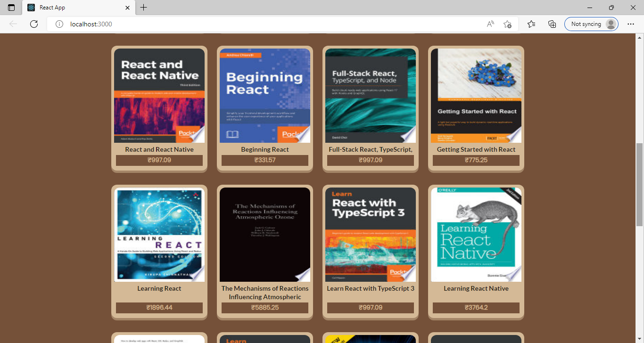Open the Collections panel
644x343 pixels.
click(x=552, y=24)
